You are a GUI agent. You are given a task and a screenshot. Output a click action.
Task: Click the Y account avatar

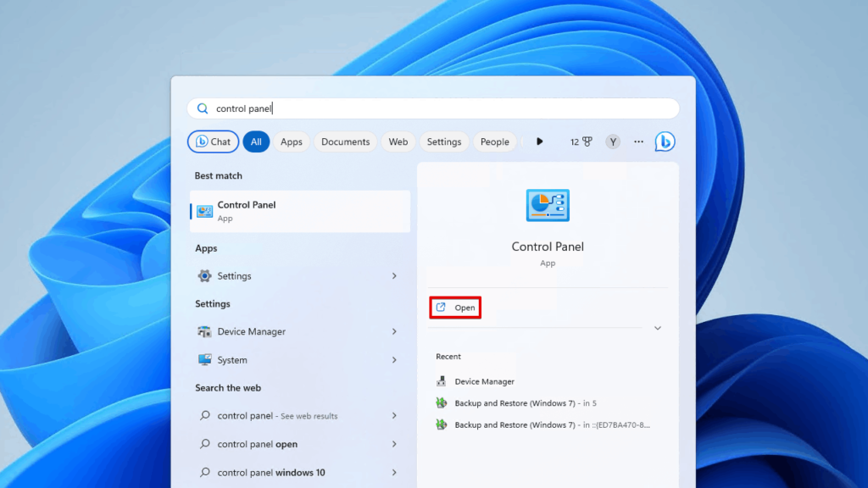(x=612, y=141)
